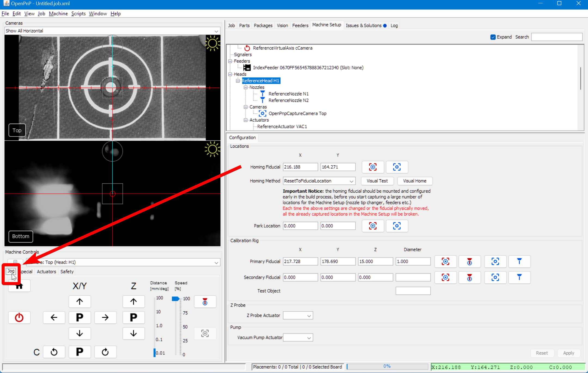The image size is (588, 373).
Task: Toggle top camera light sun icon
Action: tap(212, 44)
